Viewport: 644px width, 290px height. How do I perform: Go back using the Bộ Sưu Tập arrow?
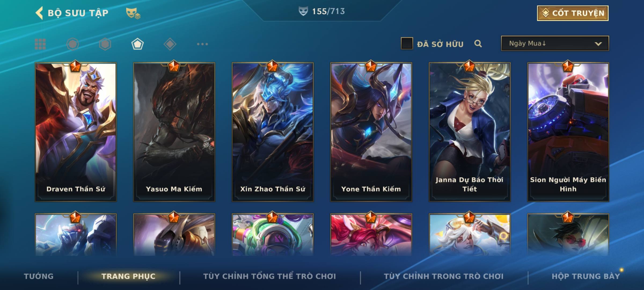click(39, 13)
